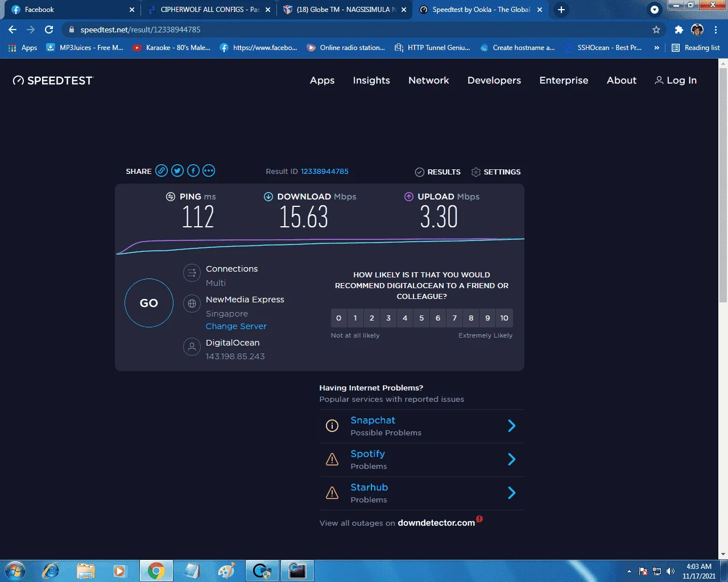Rate recommendation as 0

tap(339, 318)
